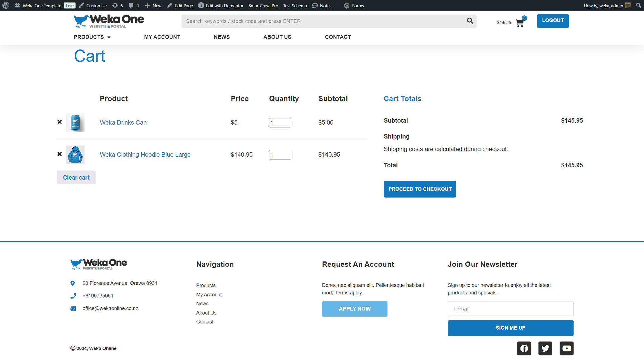Open Weka Clothing Hoodie Blue Large link
Screen dimensions: 644x362
[145, 154]
